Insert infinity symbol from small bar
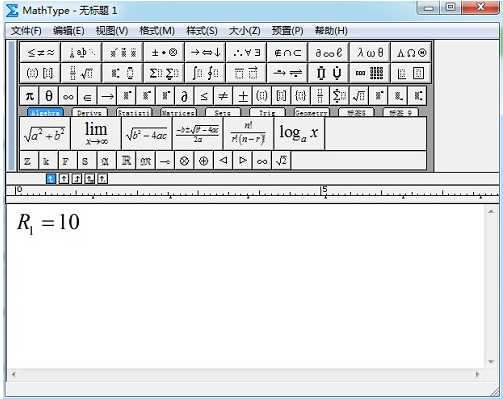The image size is (503, 399). [68, 96]
